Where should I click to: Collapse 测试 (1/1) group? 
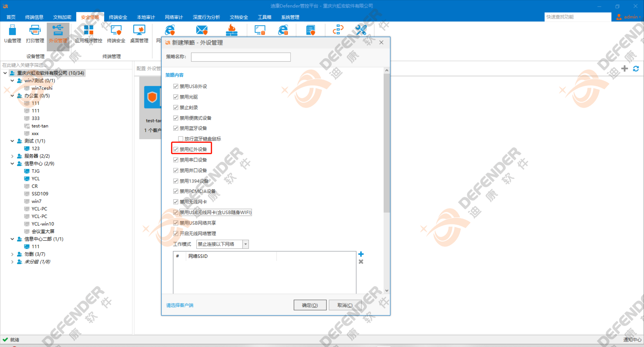click(12, 141)
